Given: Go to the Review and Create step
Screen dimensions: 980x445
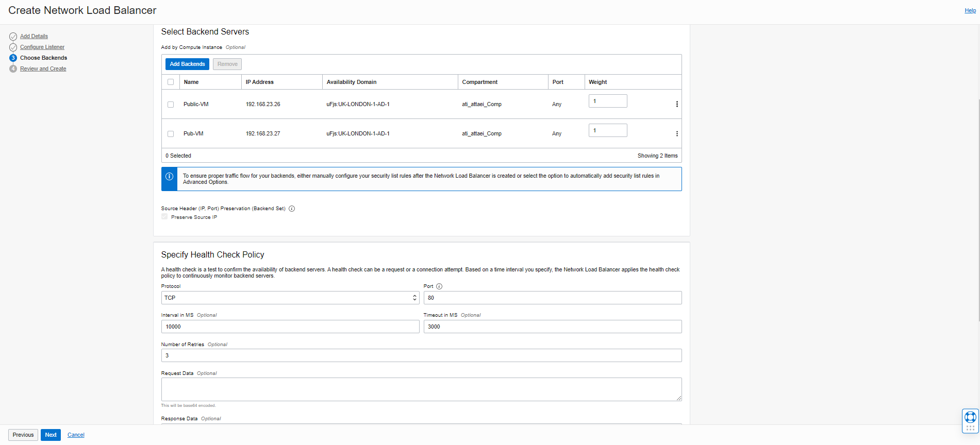Looking at the screenshot, I should coord(43,69).
